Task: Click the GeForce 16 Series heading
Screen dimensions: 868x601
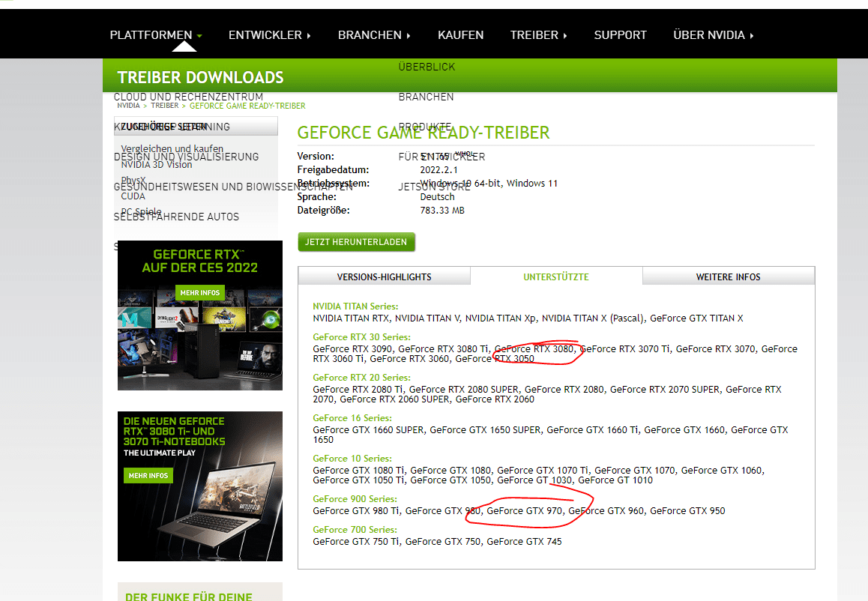Action: 352,418
